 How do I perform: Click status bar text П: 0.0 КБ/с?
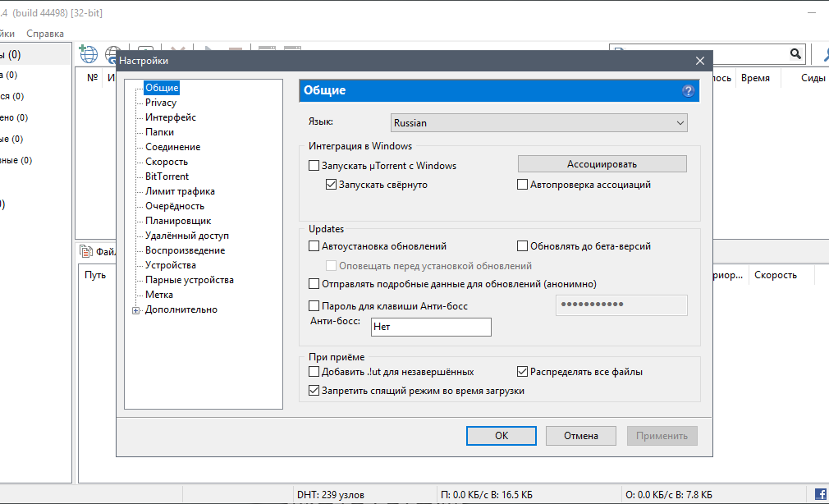click(465, 495)
